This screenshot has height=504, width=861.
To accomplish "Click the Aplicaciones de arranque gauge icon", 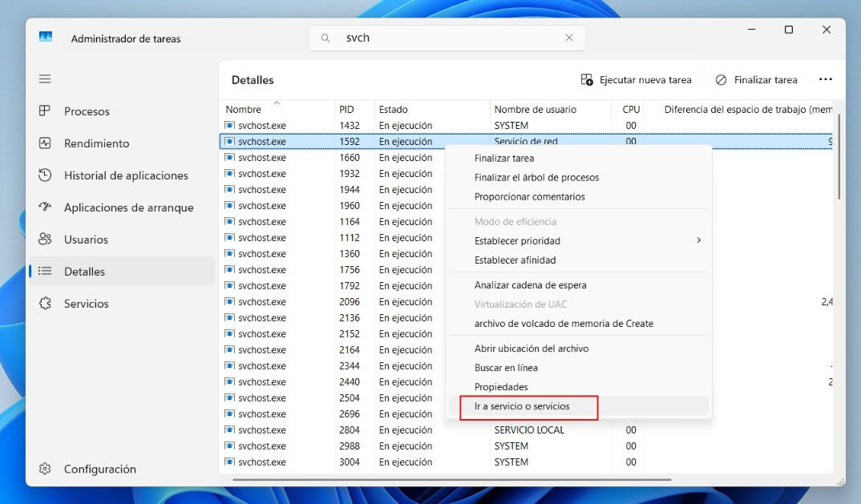I will tap(45, 207).
